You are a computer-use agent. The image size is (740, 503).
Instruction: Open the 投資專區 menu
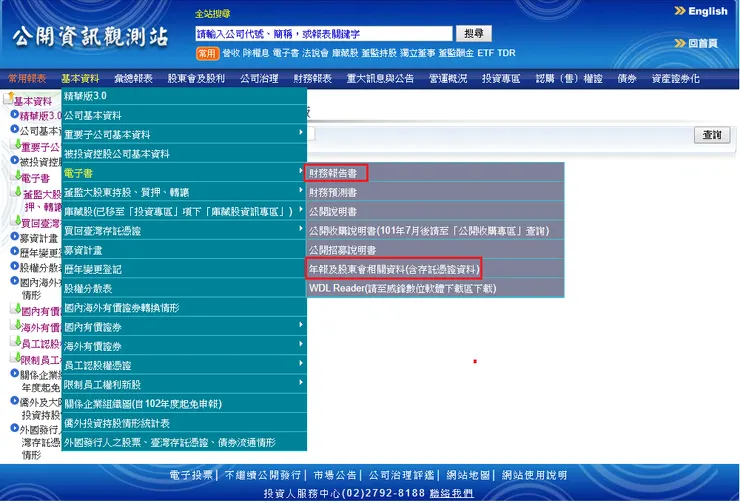point(501,79)
